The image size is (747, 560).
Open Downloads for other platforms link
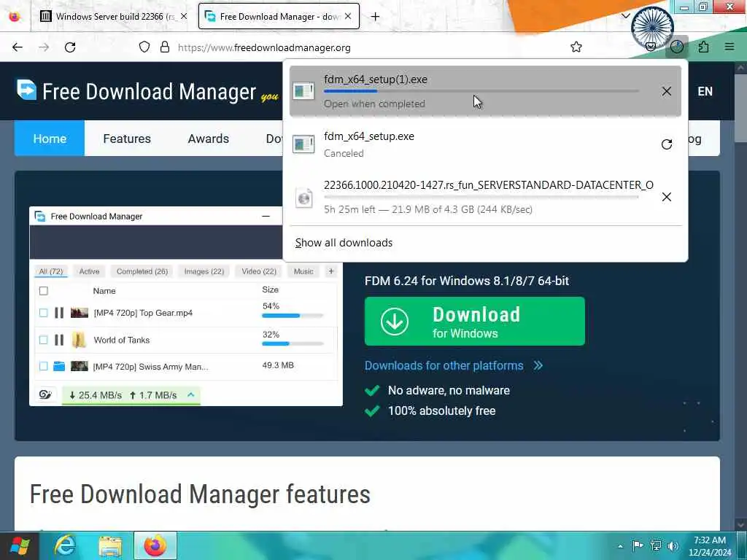(x=444, y=366)
